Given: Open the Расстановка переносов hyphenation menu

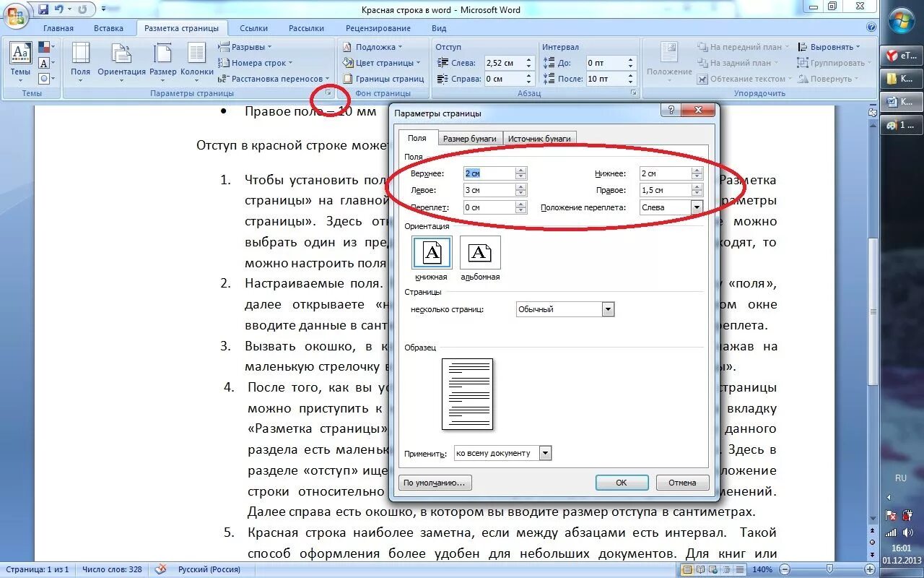Looking at the screenshot, I should pyautogui.click(x=274, y=79).
